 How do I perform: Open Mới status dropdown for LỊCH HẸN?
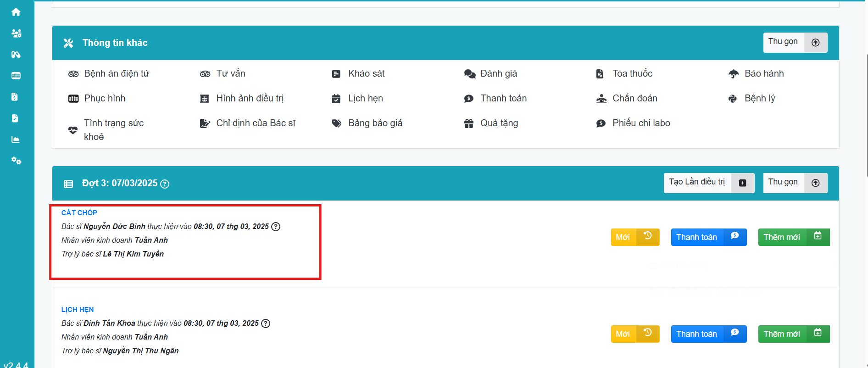pos(634,334)
